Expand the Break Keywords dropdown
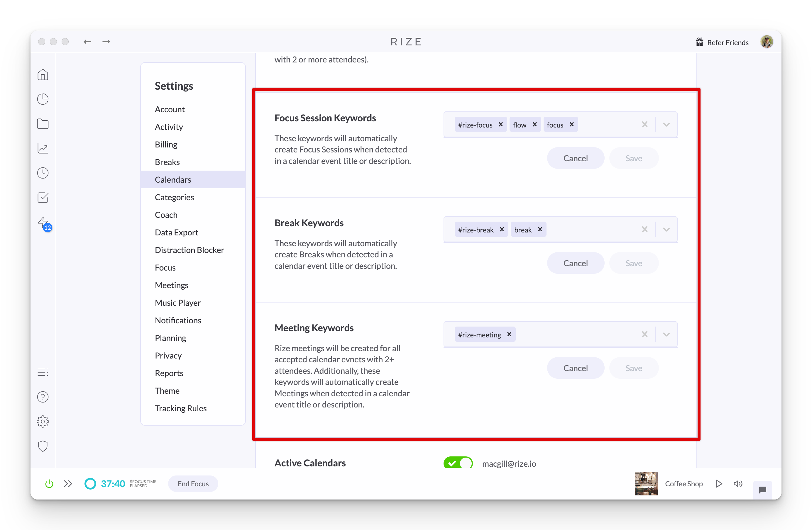This screenshot has width=812, height=530. point(666,229)
